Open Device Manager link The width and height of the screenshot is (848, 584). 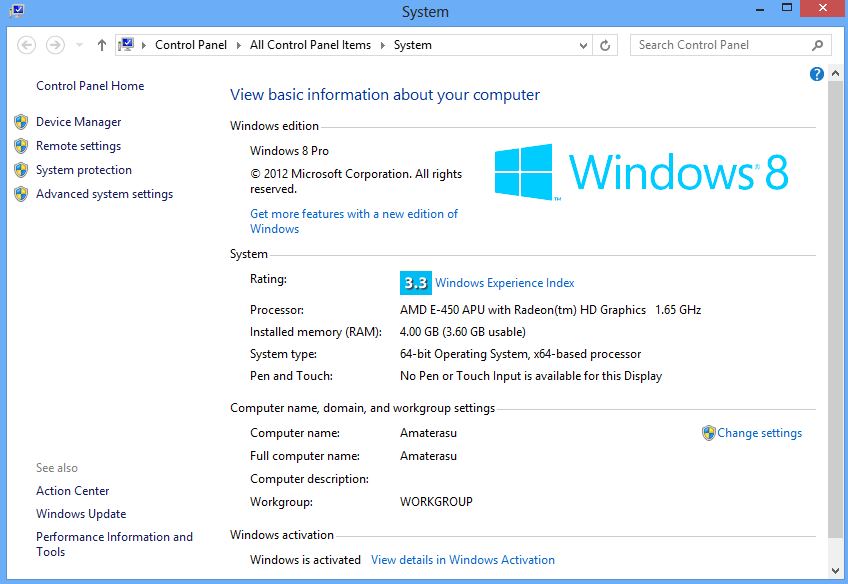click(x=78, y=122)
